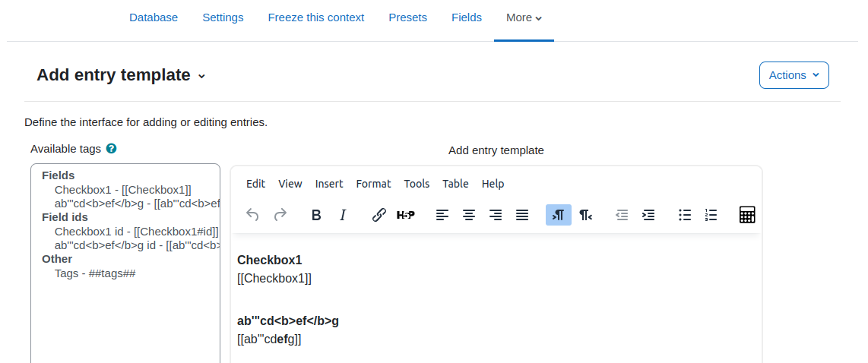Expand the Add entry template selector chevron
Viewport: 868px width, 363px height.
click(201, 77)
